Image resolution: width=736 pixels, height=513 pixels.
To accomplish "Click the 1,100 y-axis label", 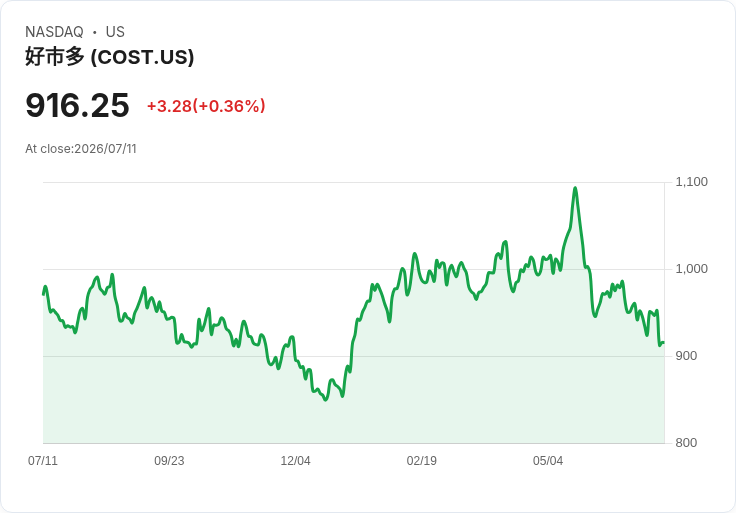I will point(691,182).
